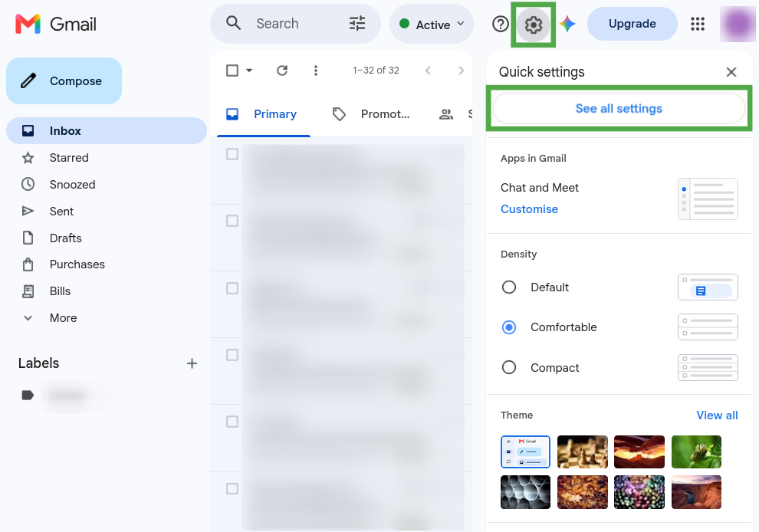Show search options filter icon
This screenshot has width=759, height=532.
(357, 23)
